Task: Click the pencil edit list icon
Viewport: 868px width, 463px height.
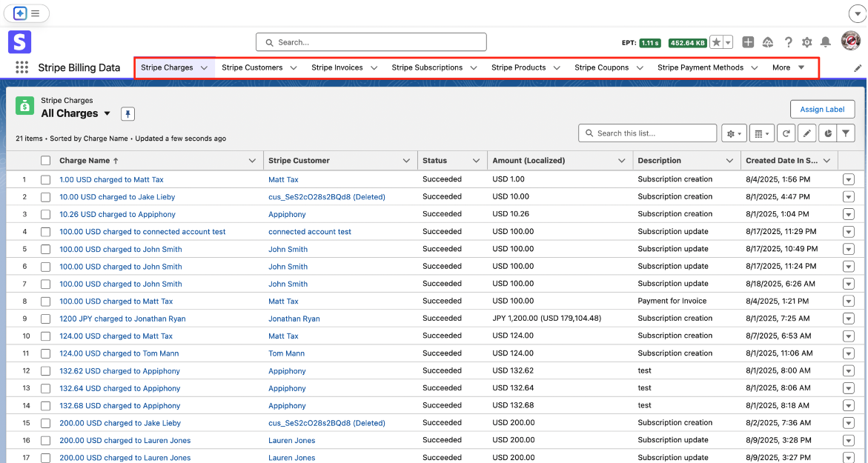Action: coord(806,133)
